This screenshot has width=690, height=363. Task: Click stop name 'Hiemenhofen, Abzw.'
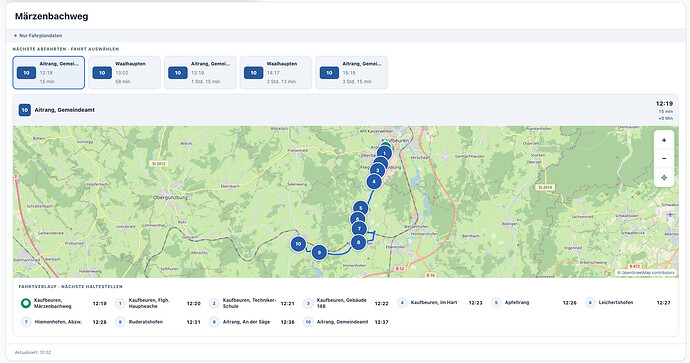[x=59, y=322]
